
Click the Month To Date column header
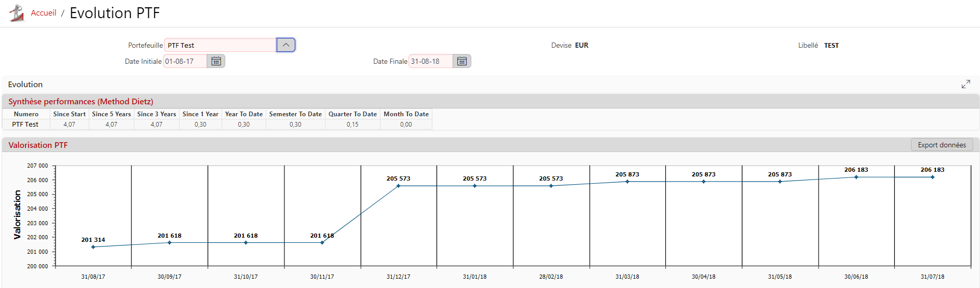[x=406, y=114]
